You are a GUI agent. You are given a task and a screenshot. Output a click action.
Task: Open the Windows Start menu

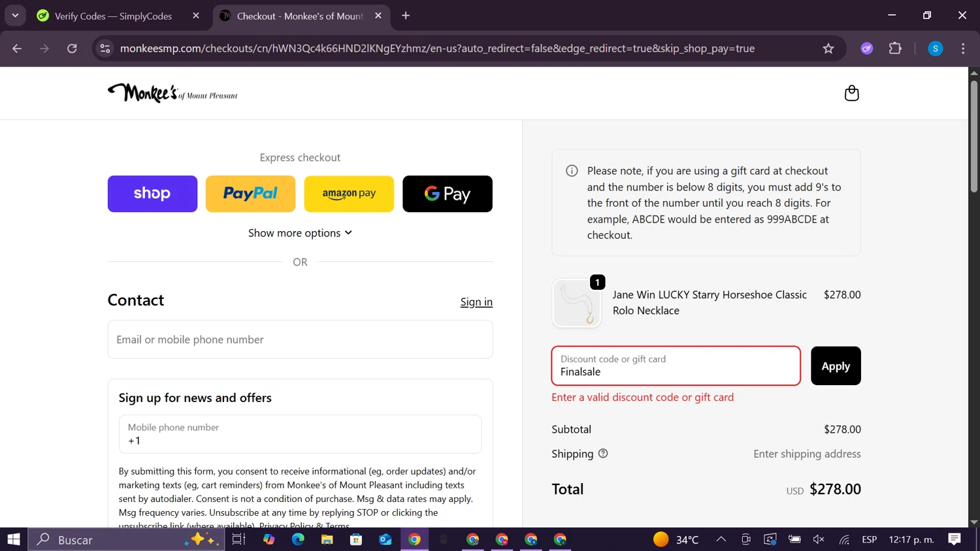coord(14,539)
